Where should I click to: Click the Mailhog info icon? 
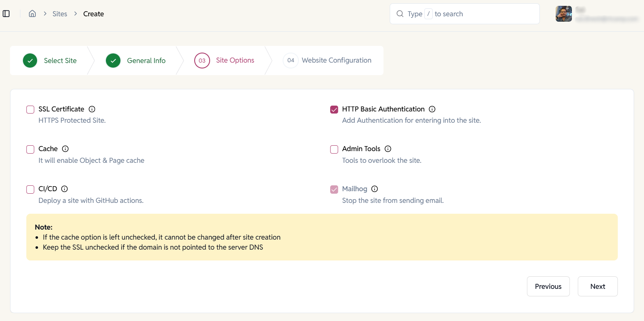coord(374,189)
